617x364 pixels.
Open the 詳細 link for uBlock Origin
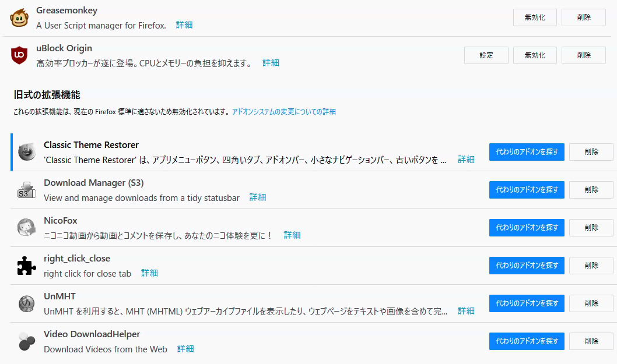[x=271, y=63]
